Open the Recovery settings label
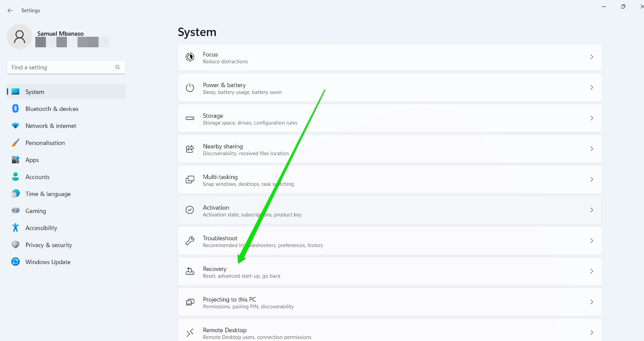The image size is (644, 341). click(215, 269)
